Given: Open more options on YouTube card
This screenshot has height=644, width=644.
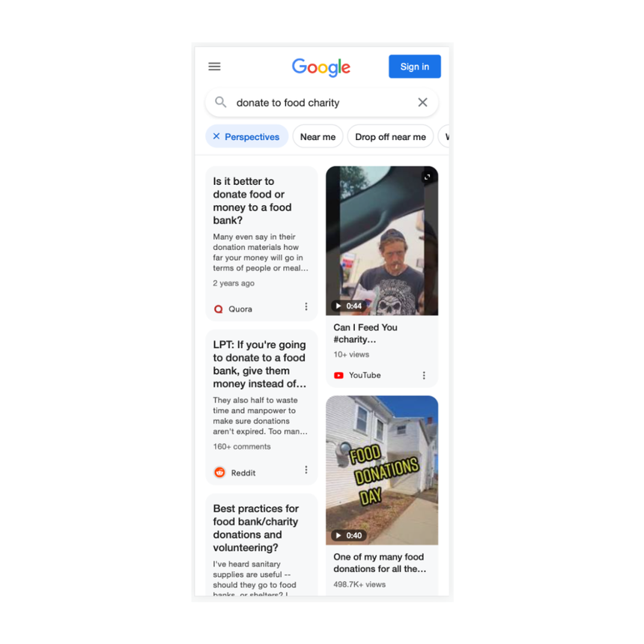Looking at the screenshot, I should coord(424,375).
